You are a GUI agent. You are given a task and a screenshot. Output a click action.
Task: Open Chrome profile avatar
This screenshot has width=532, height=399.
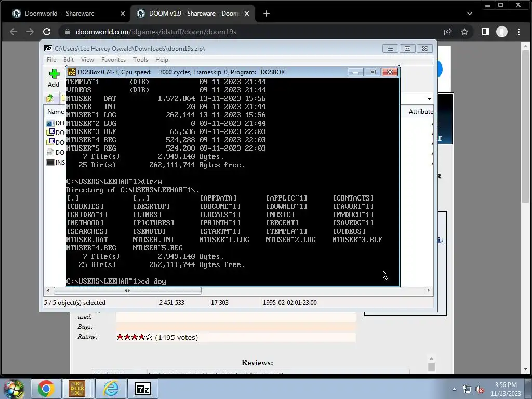pos(502,32)
